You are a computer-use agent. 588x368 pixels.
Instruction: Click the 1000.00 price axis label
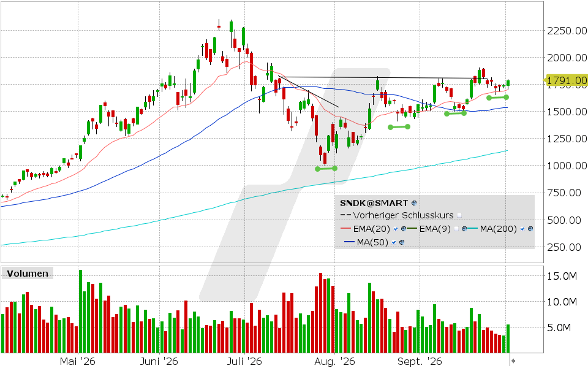point(567,166)
